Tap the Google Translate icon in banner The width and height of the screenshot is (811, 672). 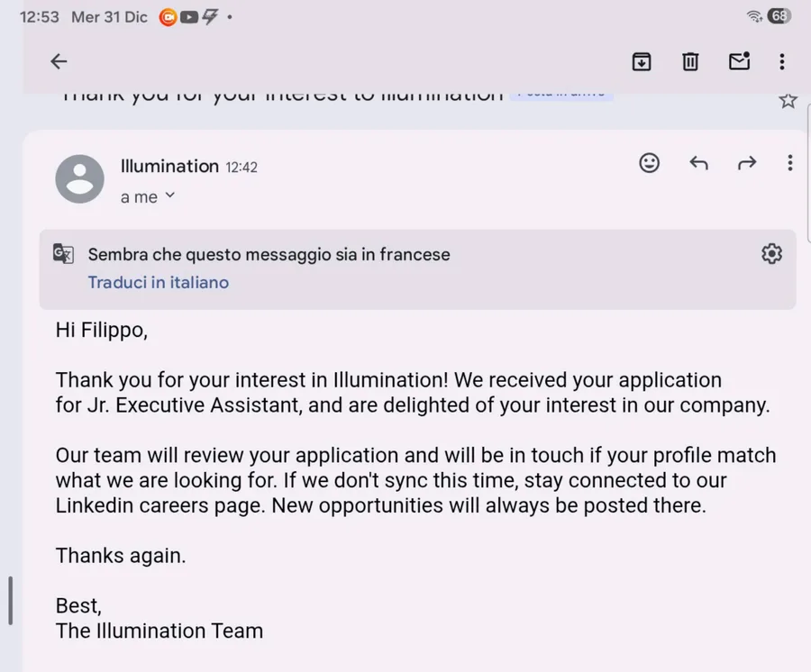(63, 254)
